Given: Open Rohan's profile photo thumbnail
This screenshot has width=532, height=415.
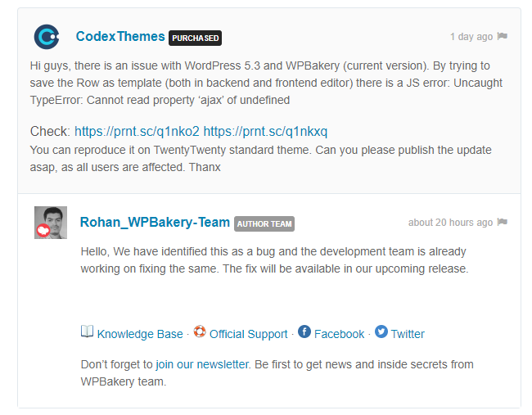Looking at the screenshot, I should pyautogui.click(x=51, y=223).
